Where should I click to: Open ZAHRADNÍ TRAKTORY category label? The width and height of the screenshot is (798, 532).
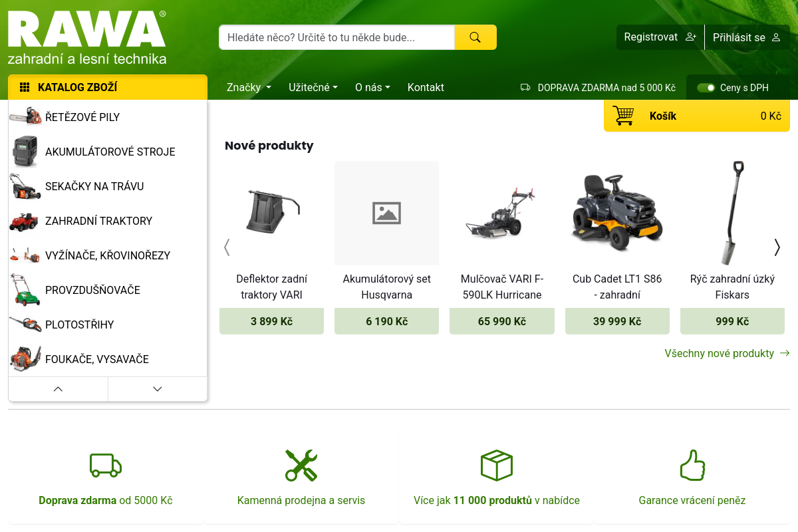pos(99,221)
